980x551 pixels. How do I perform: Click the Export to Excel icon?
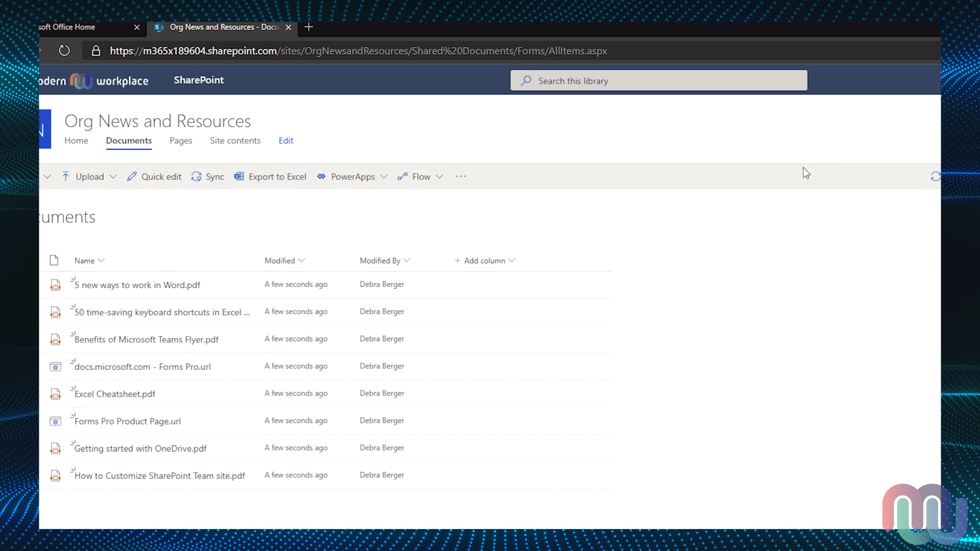[x=239, y=177]
